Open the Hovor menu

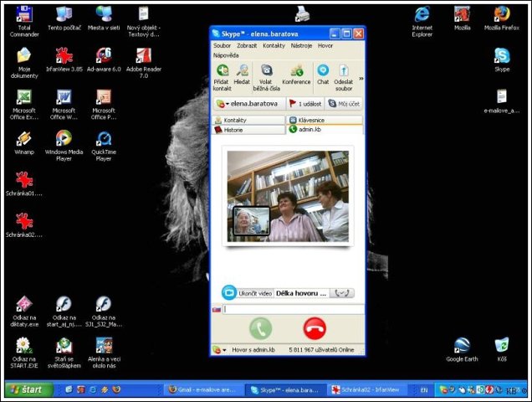pyautogui.click(x=325, y=45)
